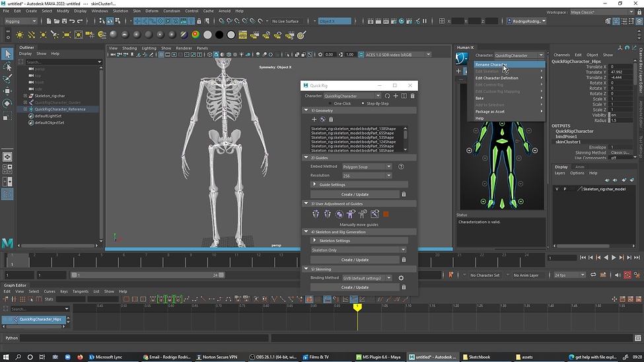Choose the Lasso select tool
Viewport: 644px width, 362px height.
[x=7, y=67]
